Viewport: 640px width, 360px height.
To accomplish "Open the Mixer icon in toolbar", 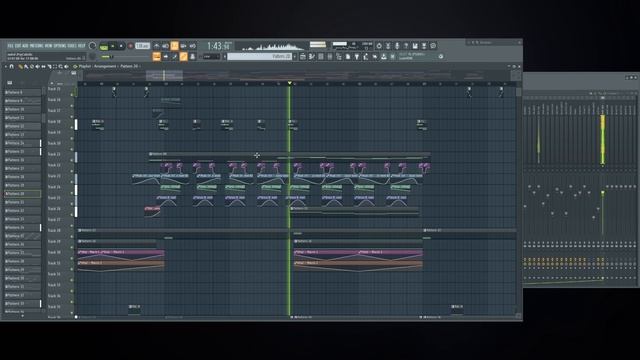I will click(x=329, y=57).
